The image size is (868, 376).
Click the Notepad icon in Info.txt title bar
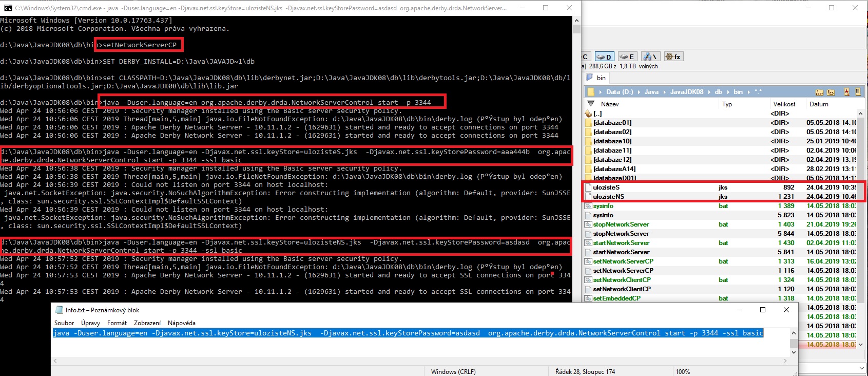59,310
